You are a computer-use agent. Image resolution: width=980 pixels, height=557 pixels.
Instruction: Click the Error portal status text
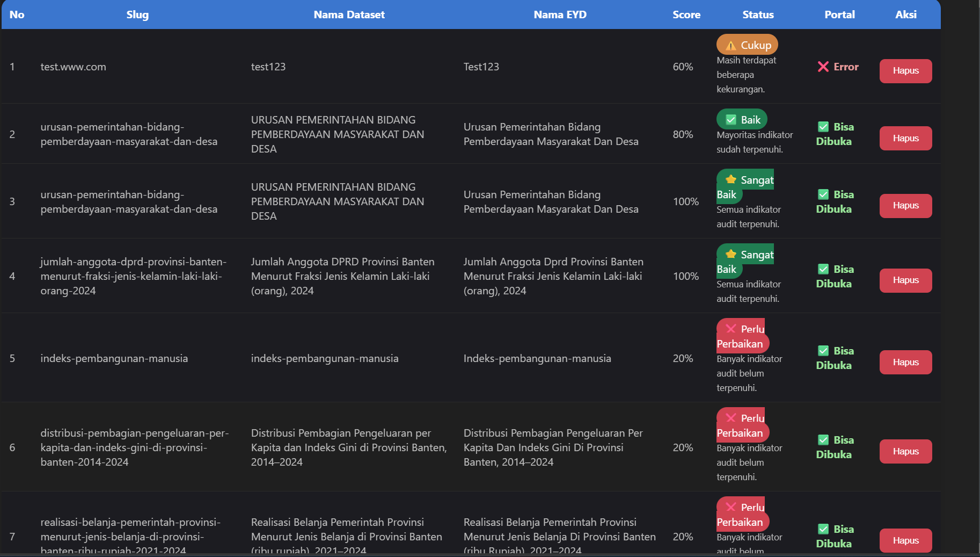[846, 67]
